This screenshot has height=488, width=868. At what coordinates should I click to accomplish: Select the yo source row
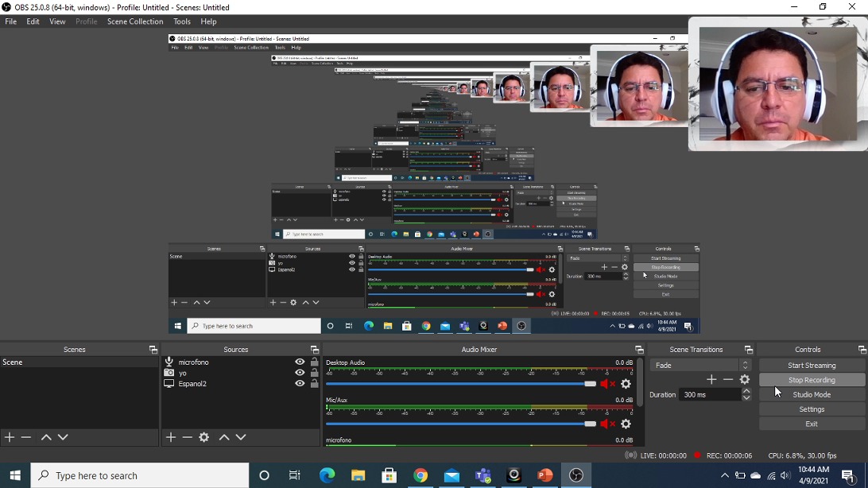241,373
